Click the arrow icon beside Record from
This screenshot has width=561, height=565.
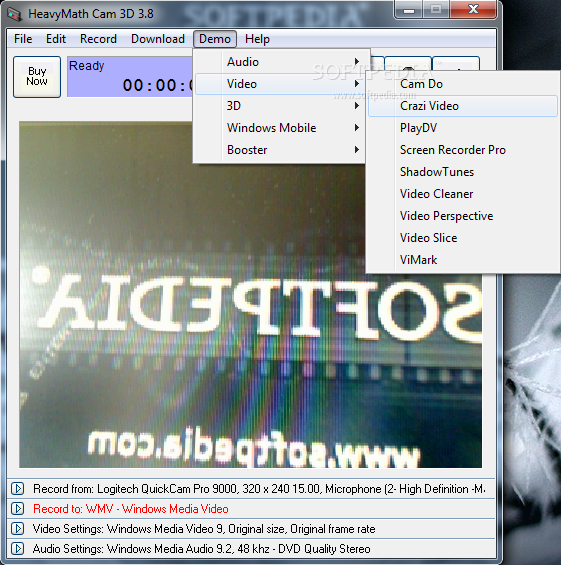pyautogui.click(x=17, y=489)
